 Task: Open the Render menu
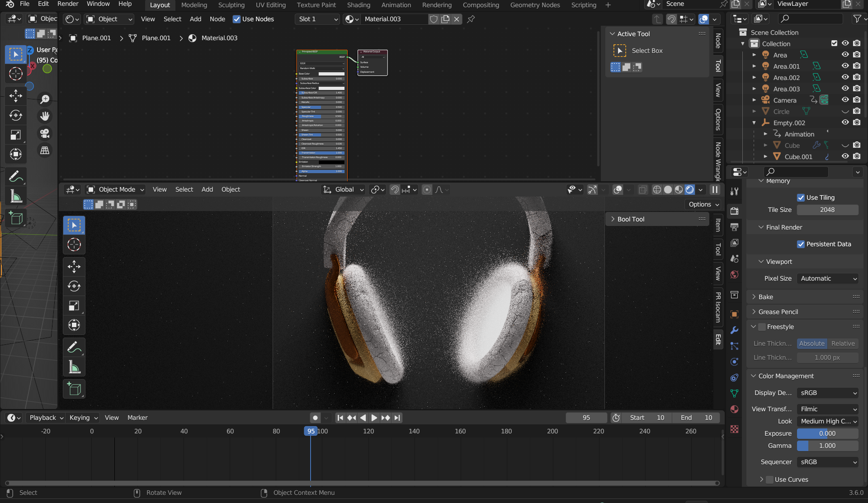coord(68,4)
